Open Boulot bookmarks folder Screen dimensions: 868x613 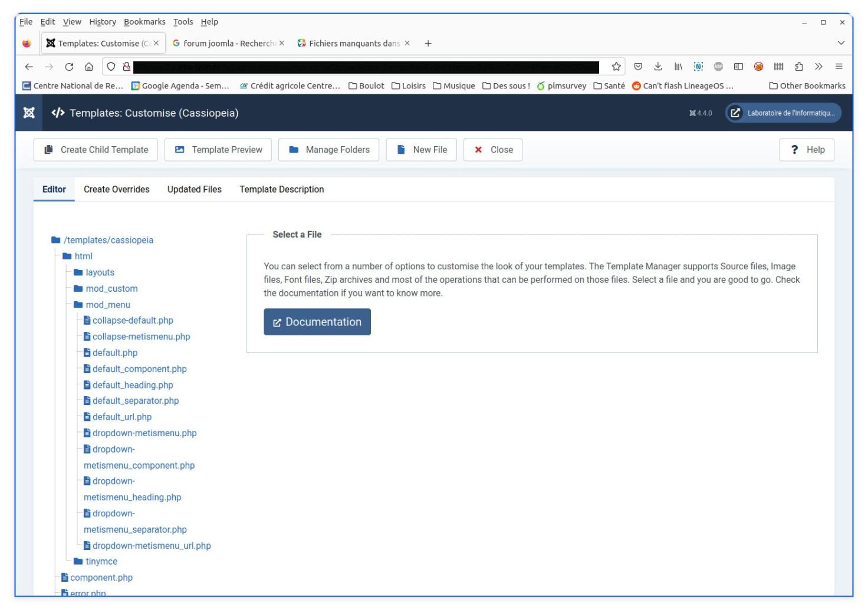[366, 85]
